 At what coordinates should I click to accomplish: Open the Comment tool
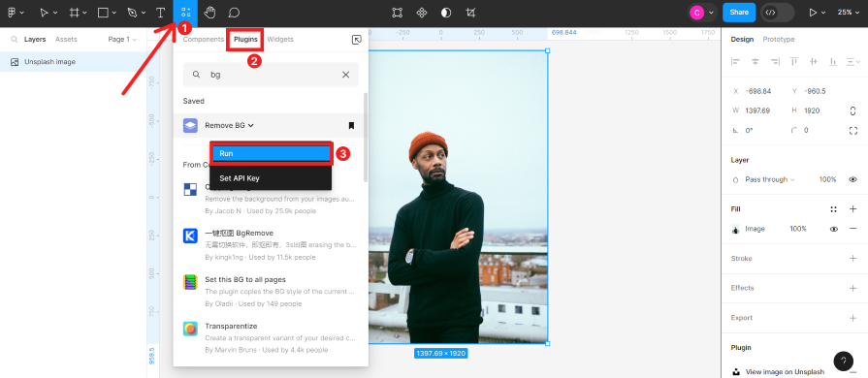point(234,13)
